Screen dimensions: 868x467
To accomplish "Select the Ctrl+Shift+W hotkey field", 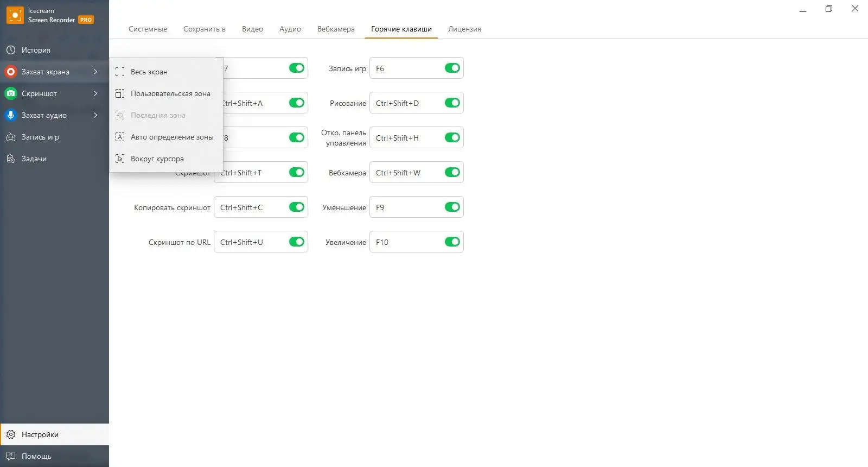I will (417, 172).
